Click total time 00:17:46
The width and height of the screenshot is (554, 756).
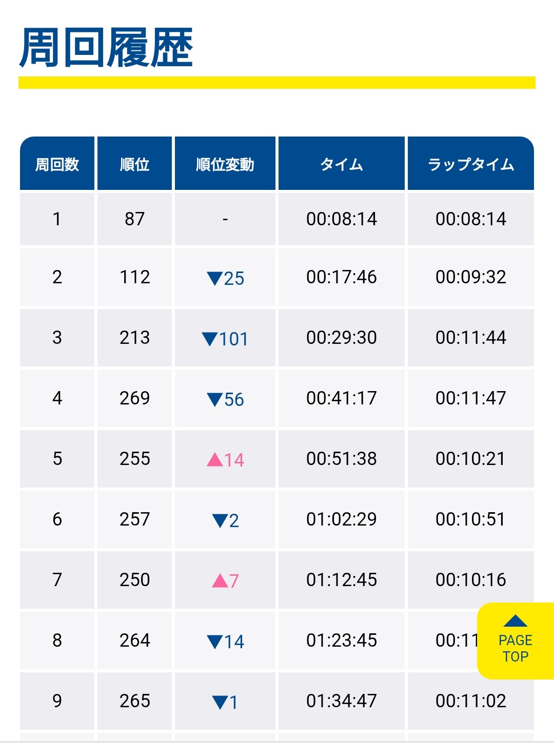(x=341, y=277)
